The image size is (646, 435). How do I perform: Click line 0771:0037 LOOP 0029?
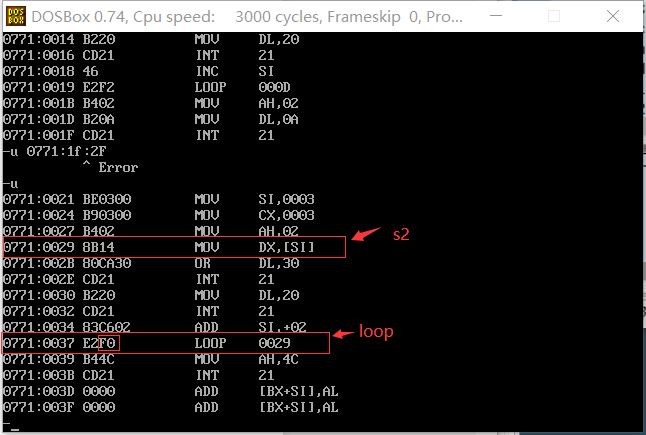point(147,343)
